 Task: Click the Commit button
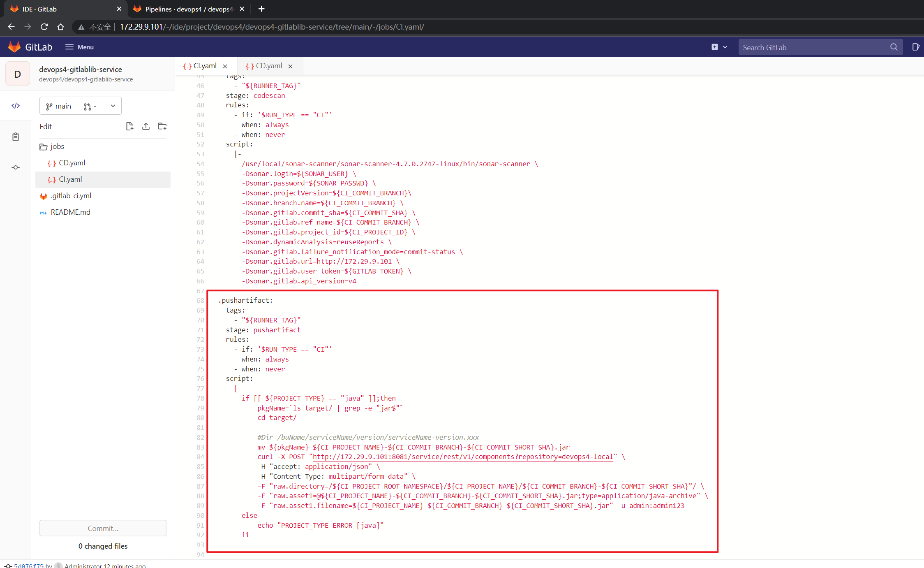(x=103, y=529)
